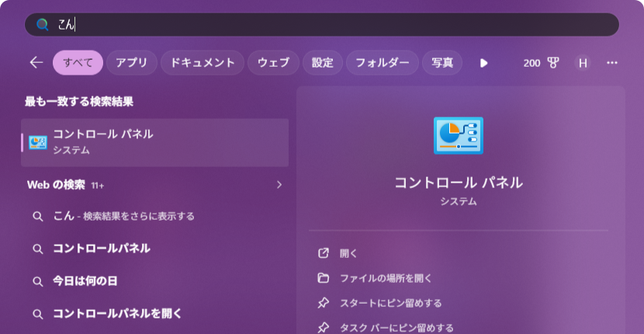
Task: Select the すべて filter tab
Action: click(78, 63)
